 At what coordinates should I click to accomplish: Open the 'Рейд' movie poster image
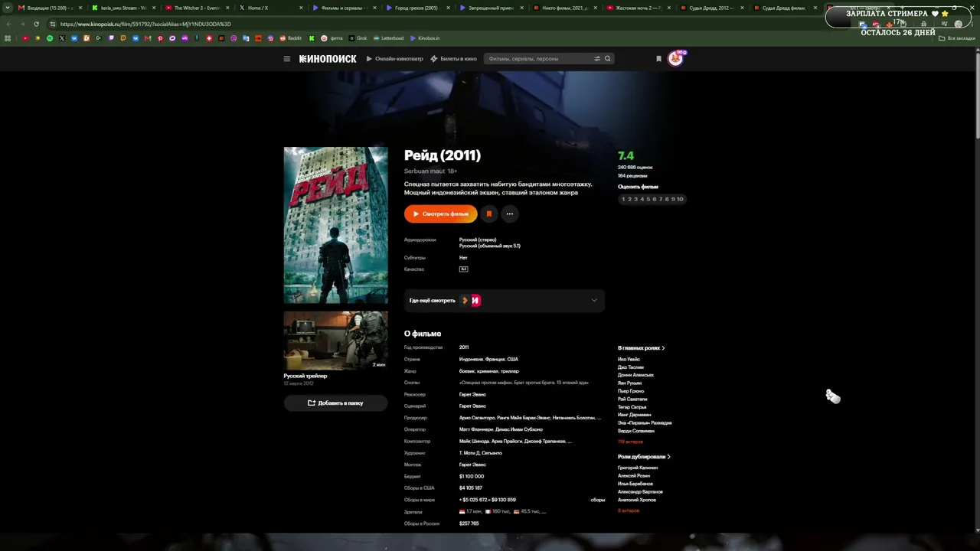[336, 225]
